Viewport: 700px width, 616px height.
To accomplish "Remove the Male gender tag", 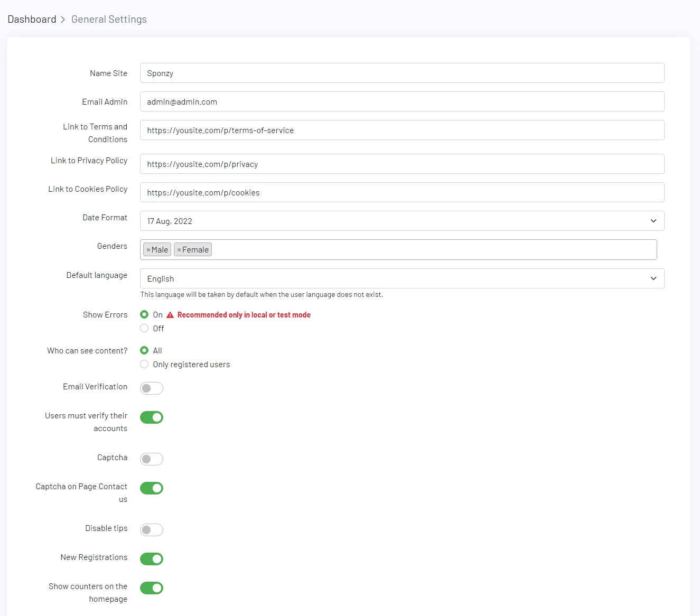I will [148, 250].
